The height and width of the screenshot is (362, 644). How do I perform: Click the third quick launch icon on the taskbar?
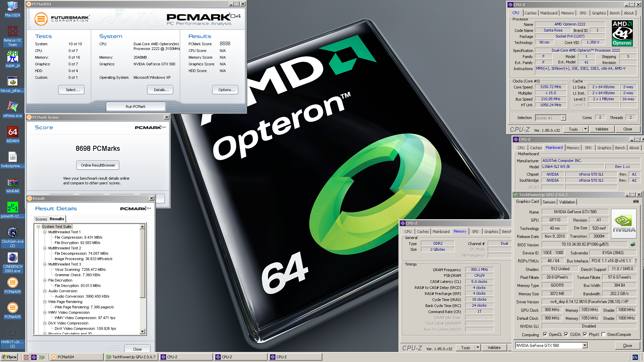[42, 357]
